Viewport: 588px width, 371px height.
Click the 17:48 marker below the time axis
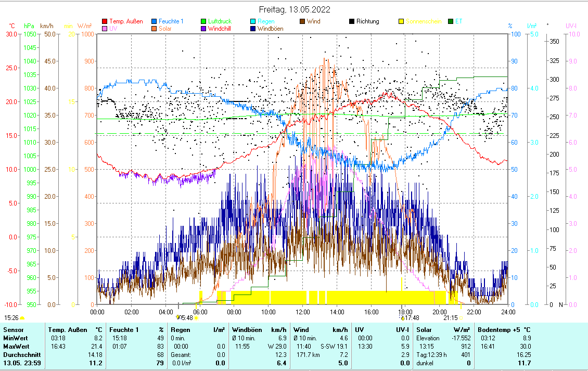(411, 317)
